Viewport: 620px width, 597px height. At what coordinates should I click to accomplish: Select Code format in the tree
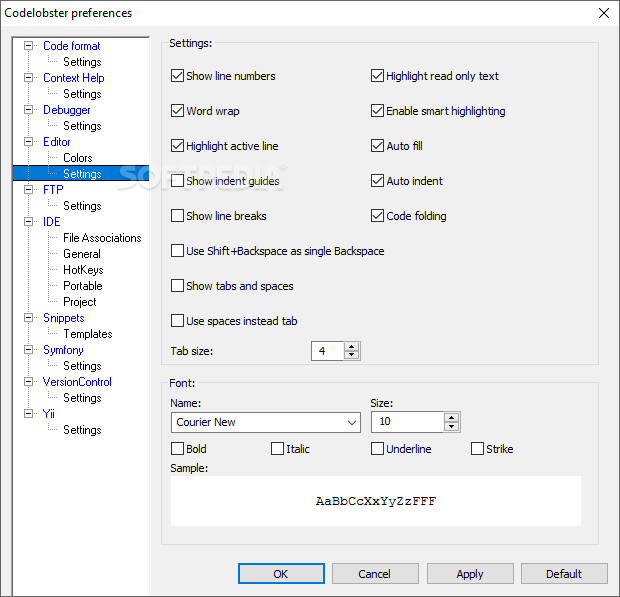72,46
